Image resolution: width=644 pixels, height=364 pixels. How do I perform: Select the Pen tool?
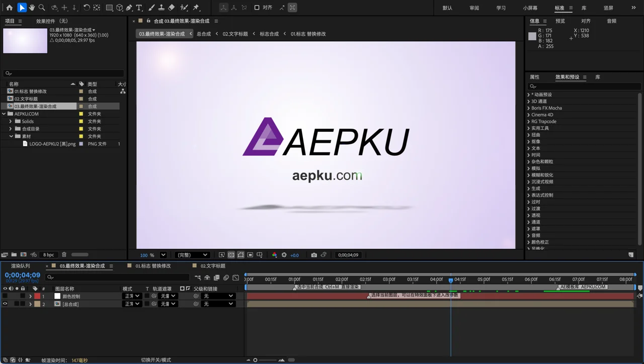129,8
